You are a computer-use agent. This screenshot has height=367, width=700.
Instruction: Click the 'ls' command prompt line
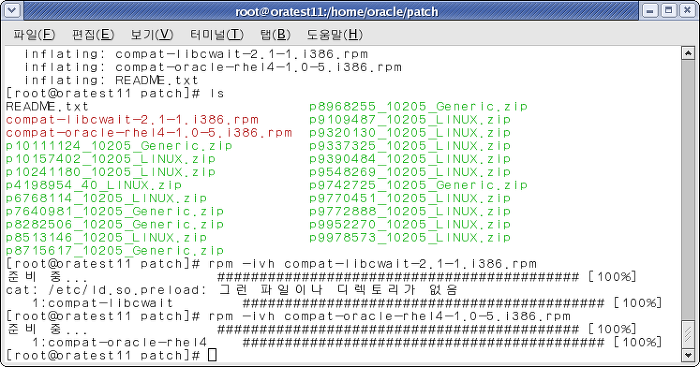[x=115, y=93]
